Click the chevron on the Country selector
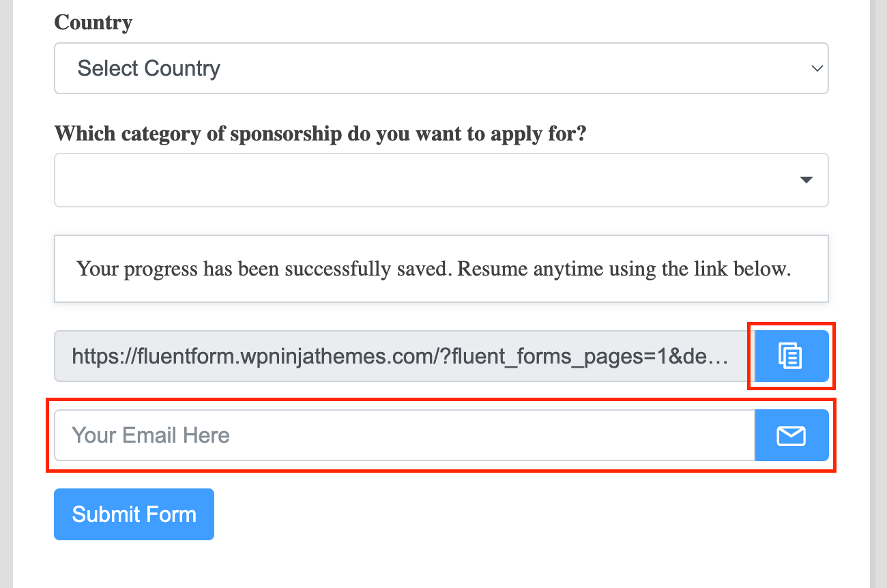Viewport: 887px width, 588px height. click(817, 68)
